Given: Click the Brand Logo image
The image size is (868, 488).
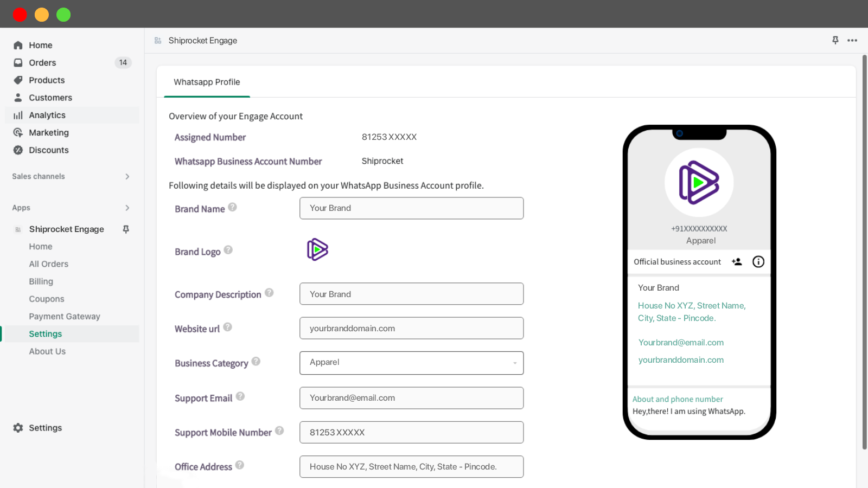Looking at the screenshot, I should pos(317,250).
